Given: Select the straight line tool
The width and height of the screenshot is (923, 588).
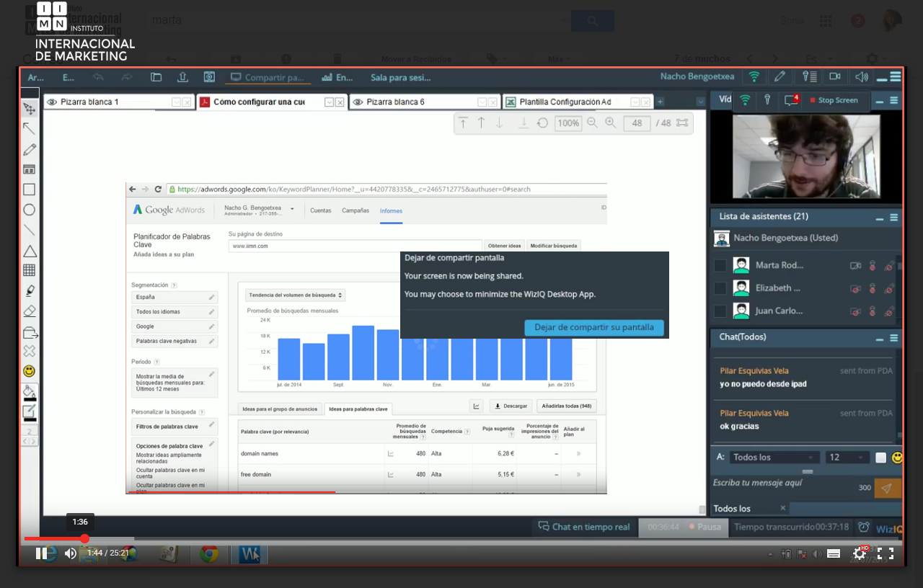Looking at the screenshot, I should point(30,230).
